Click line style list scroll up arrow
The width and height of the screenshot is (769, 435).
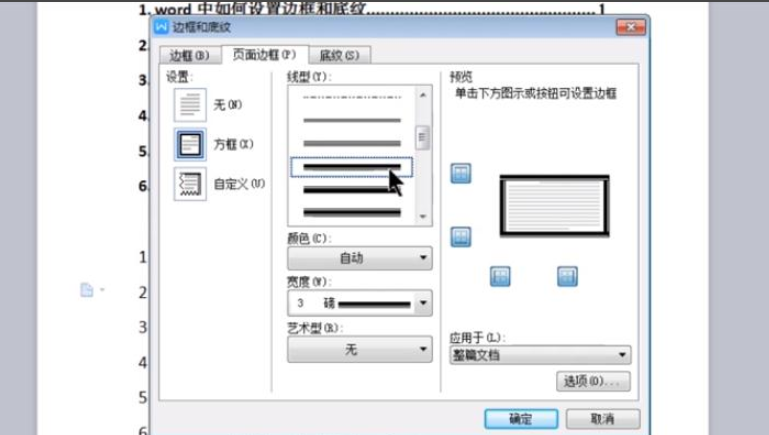[x=423, y=95]
